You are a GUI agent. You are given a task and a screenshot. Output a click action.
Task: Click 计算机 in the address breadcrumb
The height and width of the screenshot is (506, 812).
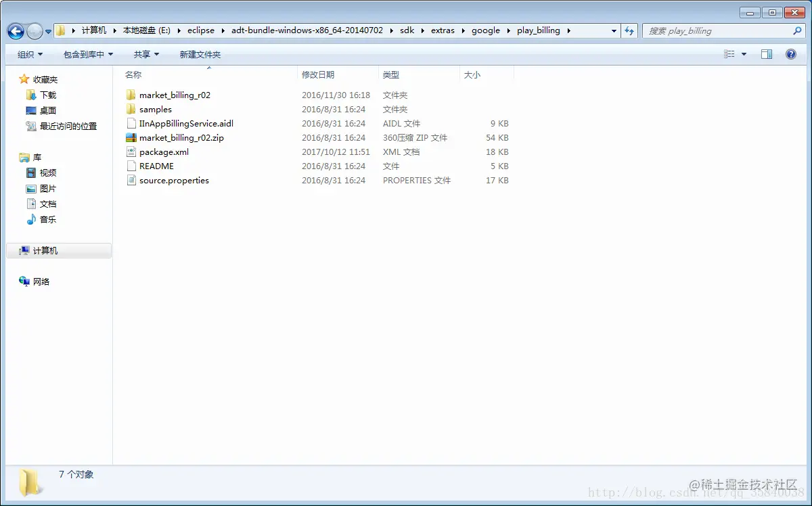(x=94, y=30)
